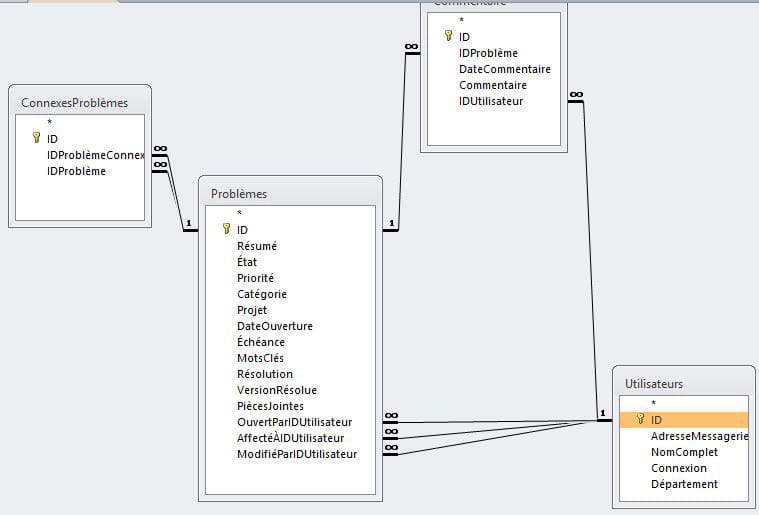This screenshot has width=759, height=515.
Task: Select the PiècesJointes field
Action: coord(290,406)
